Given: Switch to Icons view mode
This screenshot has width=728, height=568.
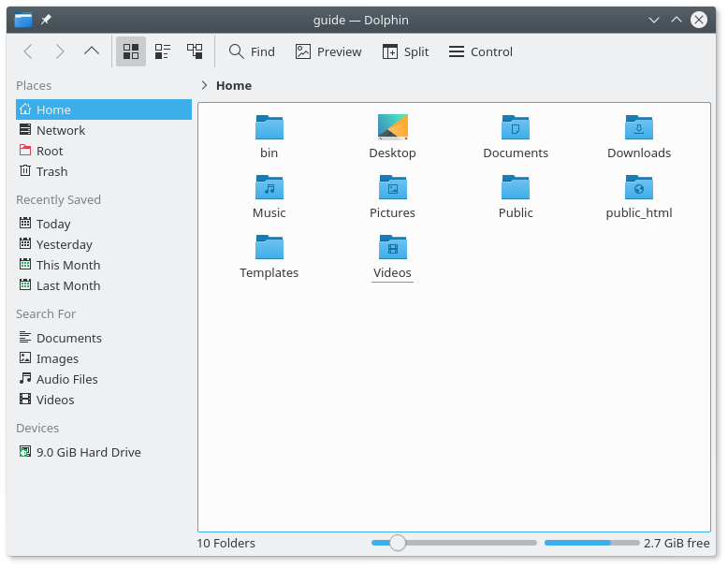Looking at the screenshot, I should point(131,51).
